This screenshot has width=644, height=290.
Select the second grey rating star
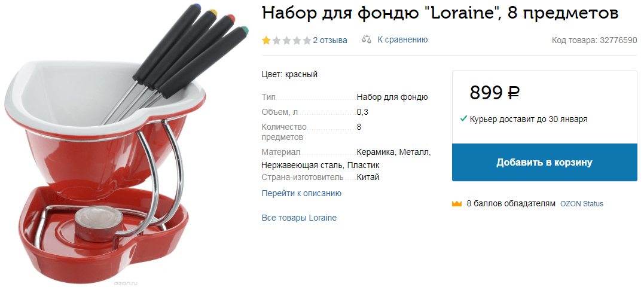tap(276, 40)
